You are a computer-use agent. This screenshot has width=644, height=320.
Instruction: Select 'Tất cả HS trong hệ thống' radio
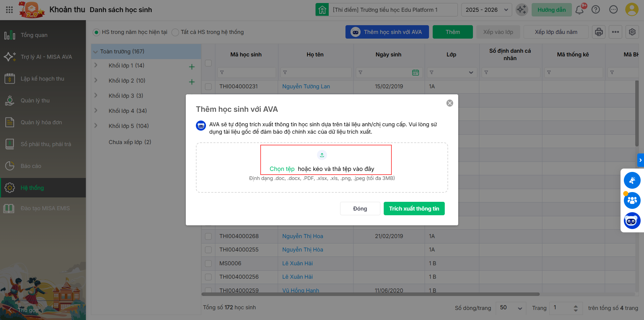(x=175, y=32)
